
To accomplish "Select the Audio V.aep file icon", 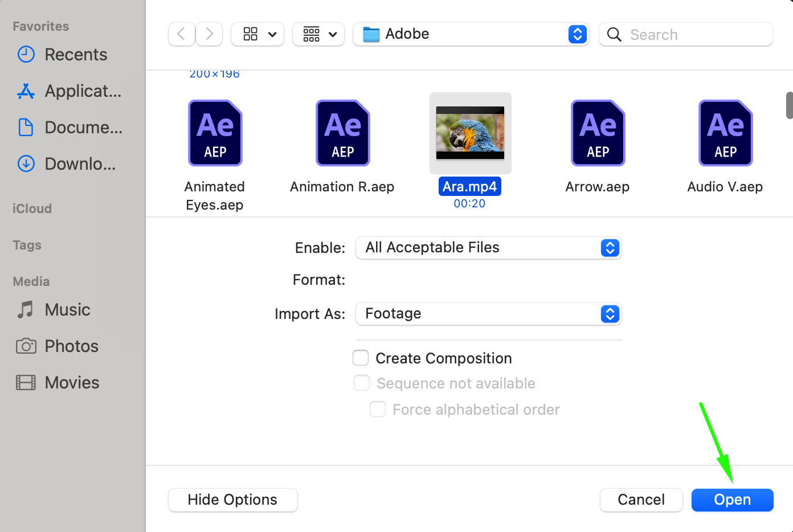I will [x=726, y=133].
